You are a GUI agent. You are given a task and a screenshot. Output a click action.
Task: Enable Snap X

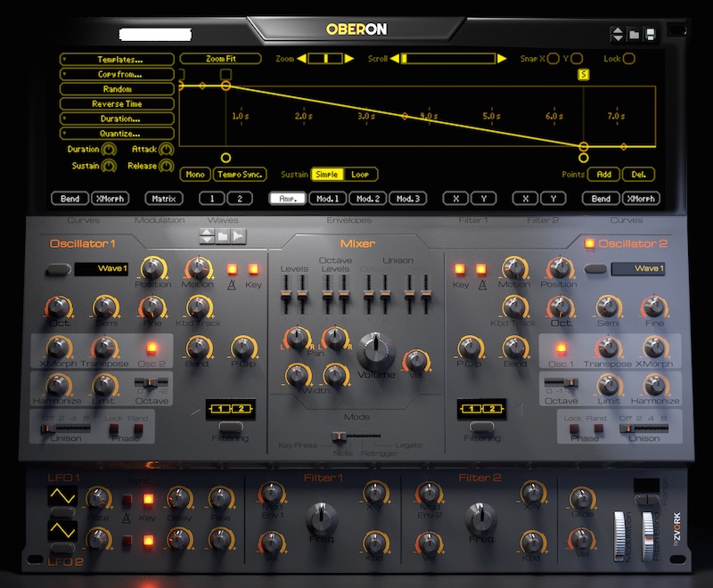pyautogui.click(x=553, y=59)
